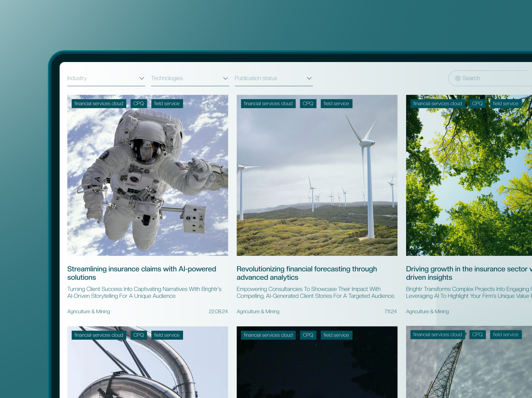The width and height of the screenshot is (532, 398).
Task: Click 'field service' tag on crane card
Action: 505,335
